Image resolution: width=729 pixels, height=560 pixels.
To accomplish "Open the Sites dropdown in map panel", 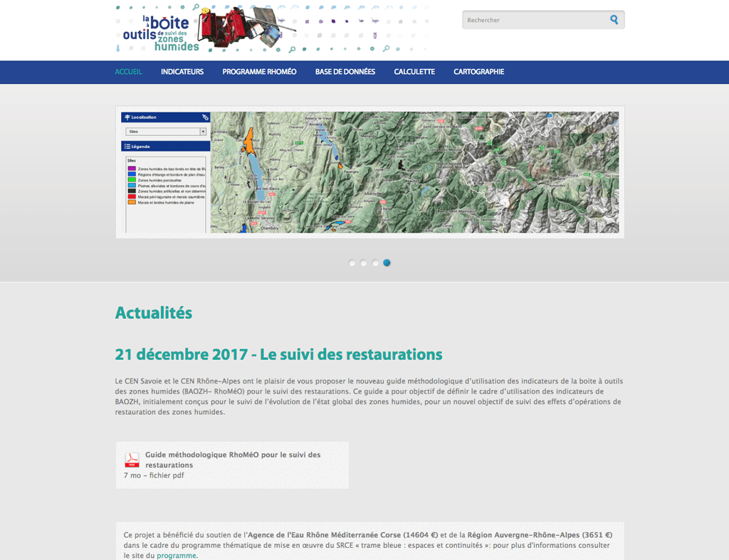I will click(165, 132).
